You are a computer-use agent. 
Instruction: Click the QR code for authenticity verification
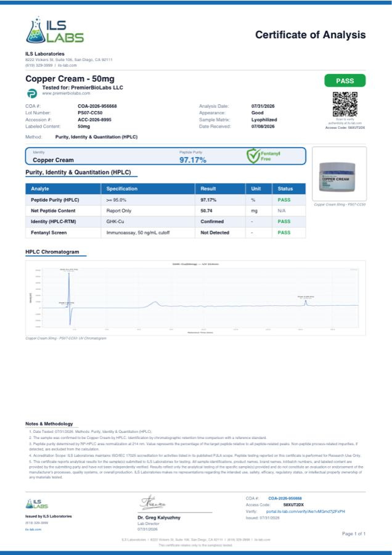pyautogui.click(x=345, y=104)
